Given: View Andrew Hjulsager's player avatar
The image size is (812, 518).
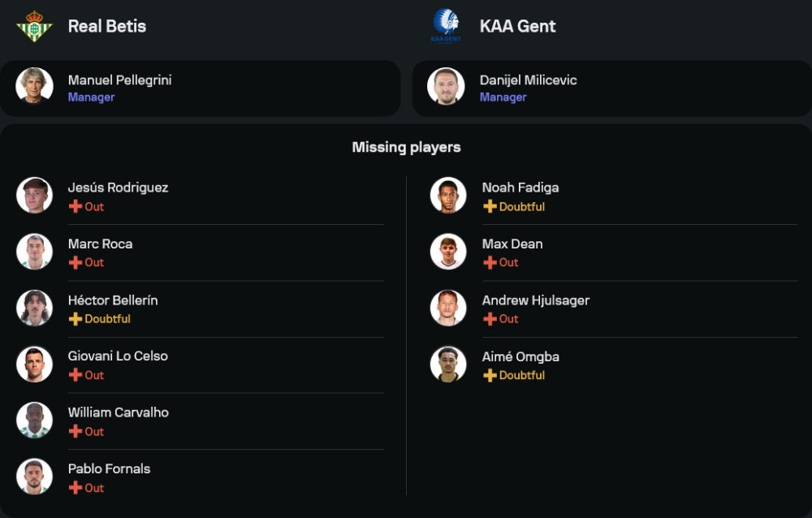Looking at the screenshot, I should pos(448,308).
